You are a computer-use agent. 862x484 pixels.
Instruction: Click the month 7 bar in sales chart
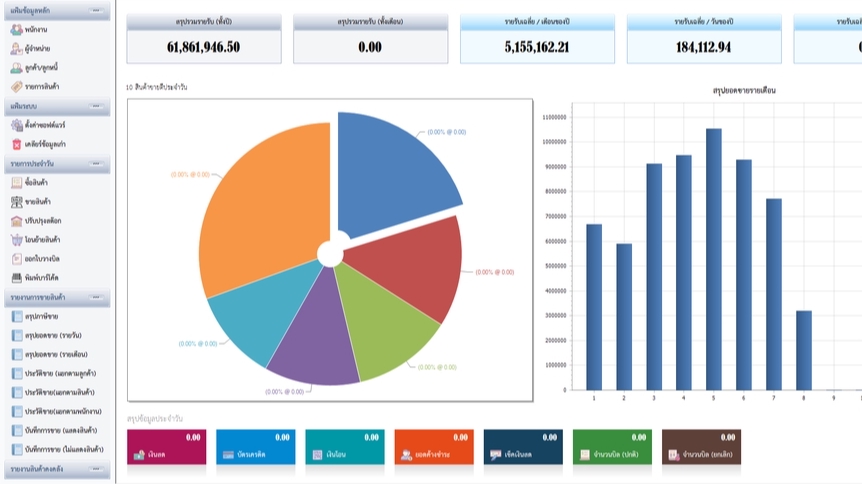point(773,294)
